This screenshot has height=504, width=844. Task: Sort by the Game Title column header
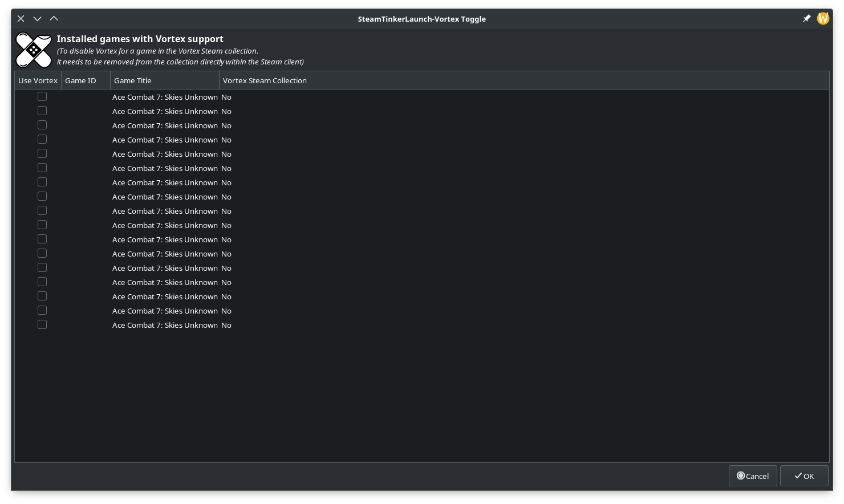tap(133, 80)
